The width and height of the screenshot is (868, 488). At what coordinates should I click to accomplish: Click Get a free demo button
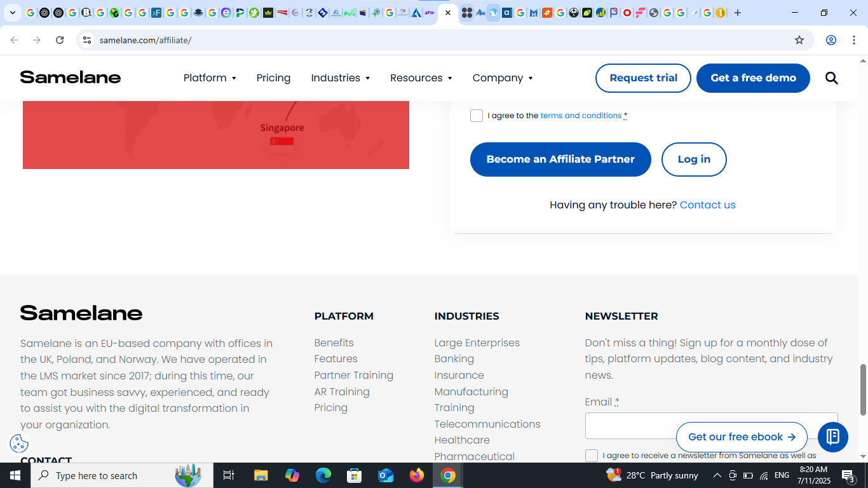pyautogui.click(x=753, y=78)
